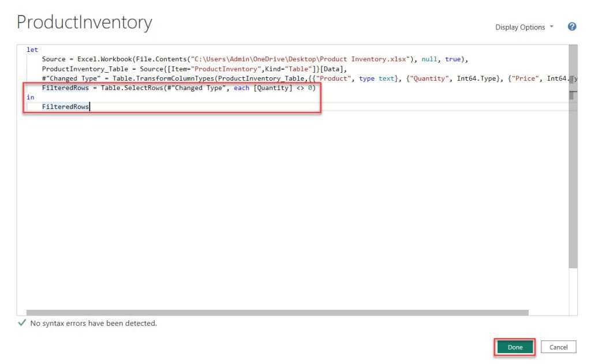
Task: Open the help question mark icon
Action: (x=572, y=27)
